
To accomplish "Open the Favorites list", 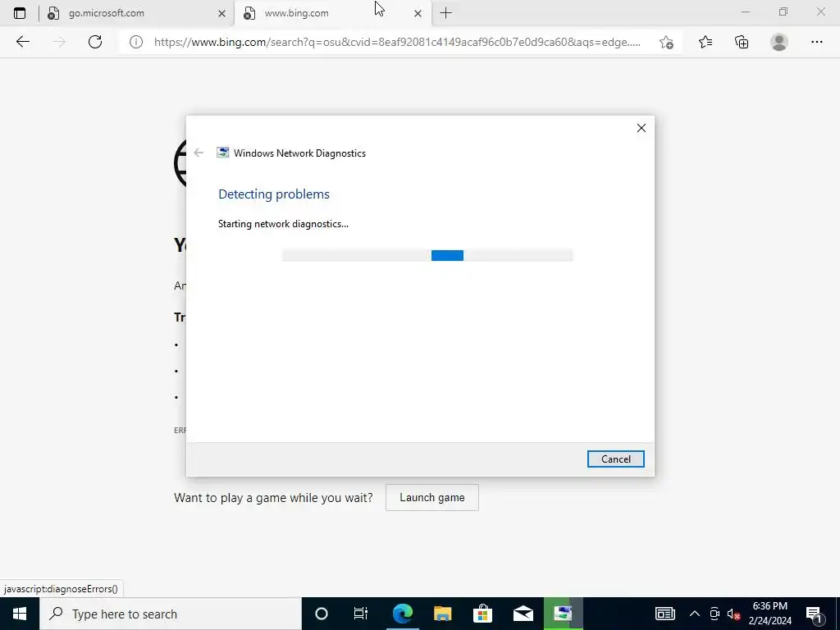I will pos(705,42).
